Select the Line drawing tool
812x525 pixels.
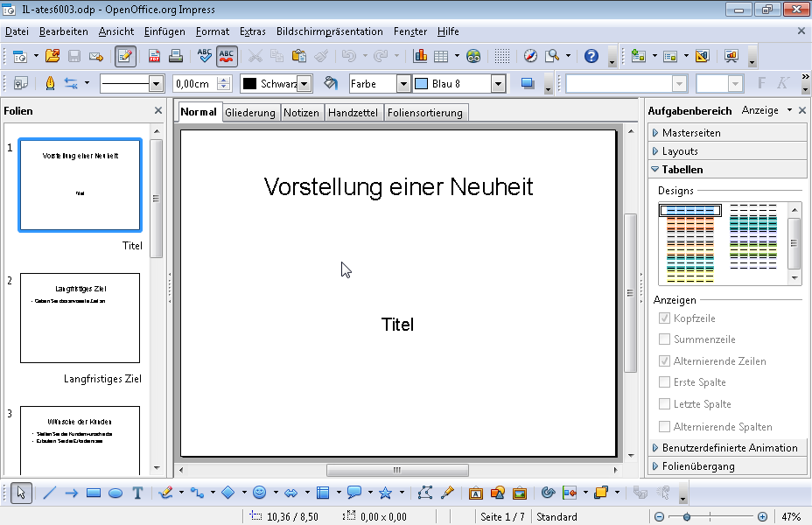click(x=49, y=493)
